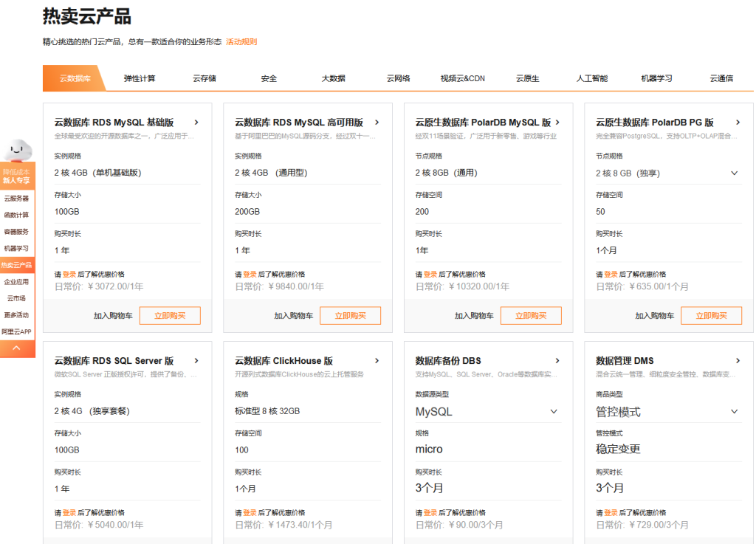
Task: Jump to 企业应用 in side navigation
Action: pyautogui.click(x=16, y=282)
